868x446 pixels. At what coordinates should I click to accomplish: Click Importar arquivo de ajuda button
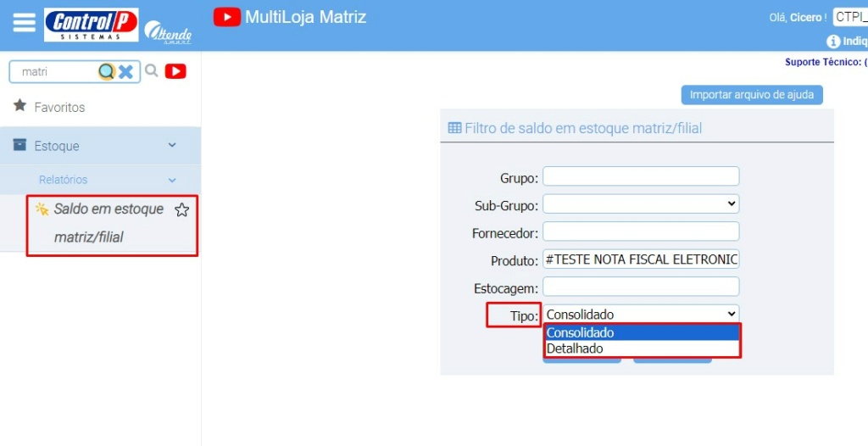click(752, 95)
